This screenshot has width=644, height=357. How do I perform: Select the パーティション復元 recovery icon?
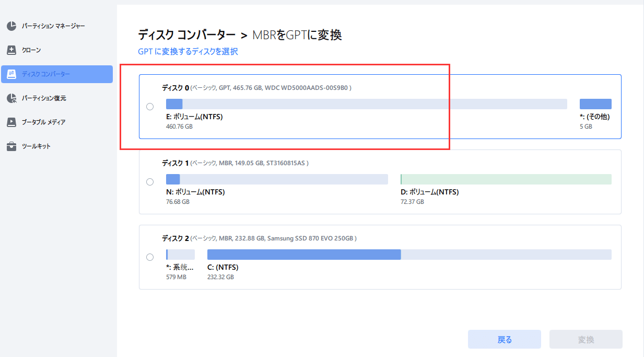[10, 98]
